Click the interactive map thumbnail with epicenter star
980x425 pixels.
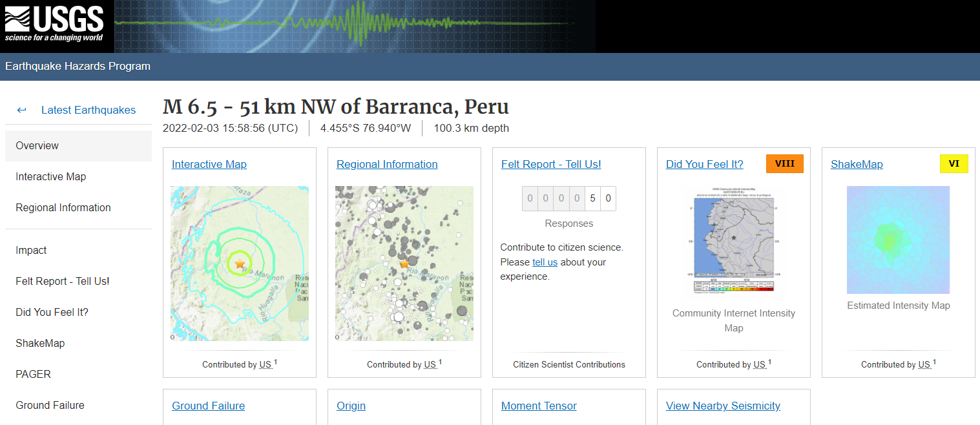pyautogui.click(x=240, y=264)
